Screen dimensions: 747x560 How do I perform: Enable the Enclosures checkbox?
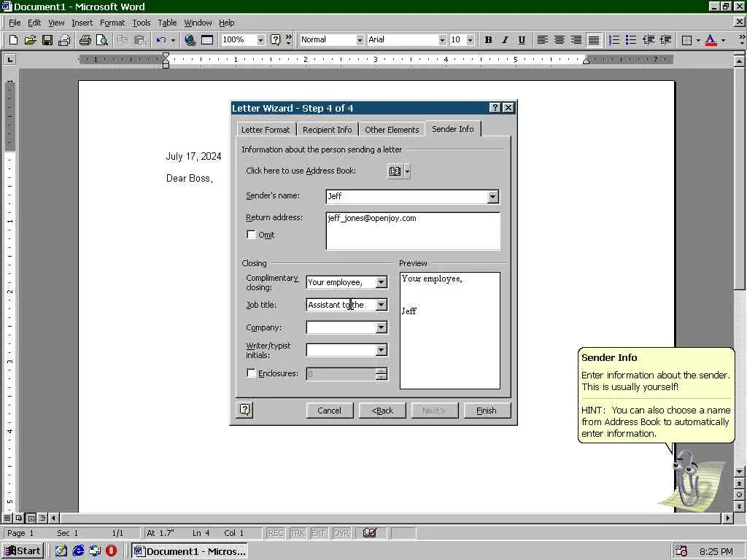point(251,373)
